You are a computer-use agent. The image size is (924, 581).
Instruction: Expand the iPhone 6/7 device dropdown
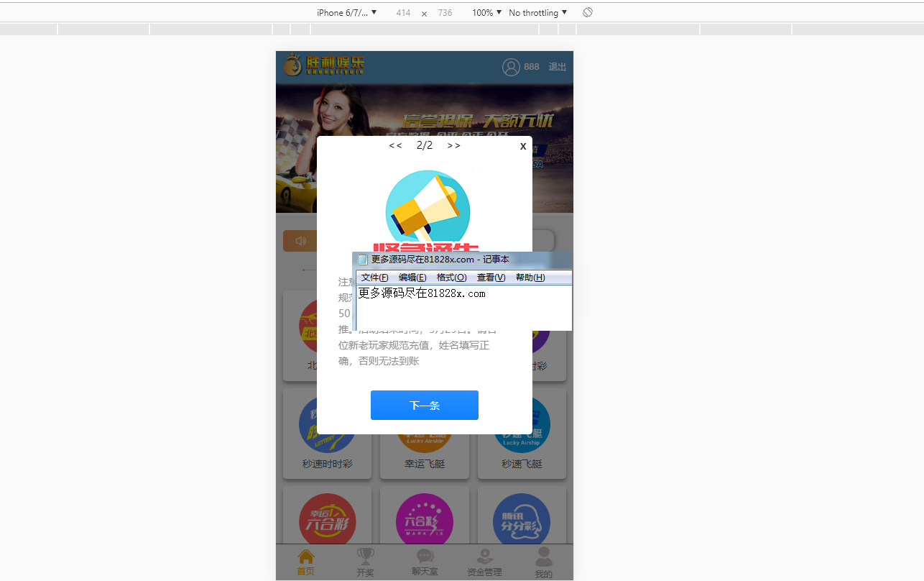346,13
